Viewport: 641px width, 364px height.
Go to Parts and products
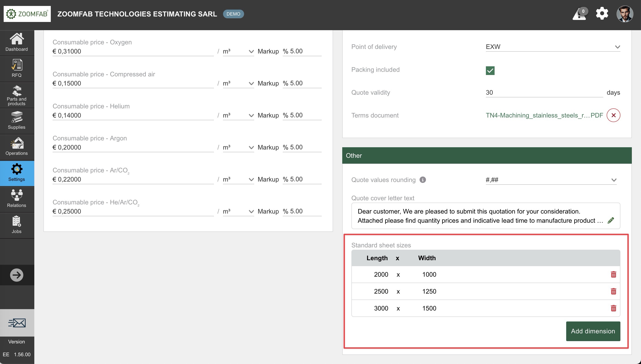click(x=16, y=95)
